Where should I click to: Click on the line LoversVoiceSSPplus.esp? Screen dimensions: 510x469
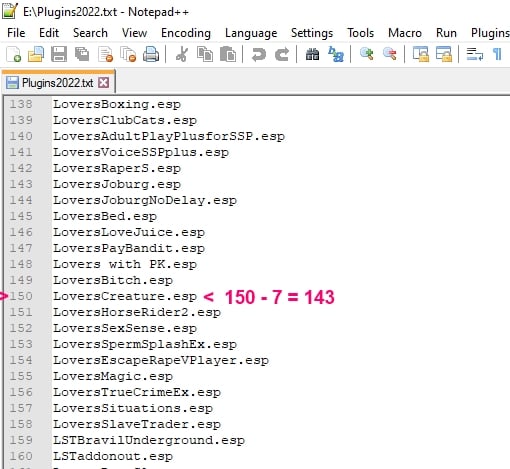pyautogui.click(x=141, y=152)
